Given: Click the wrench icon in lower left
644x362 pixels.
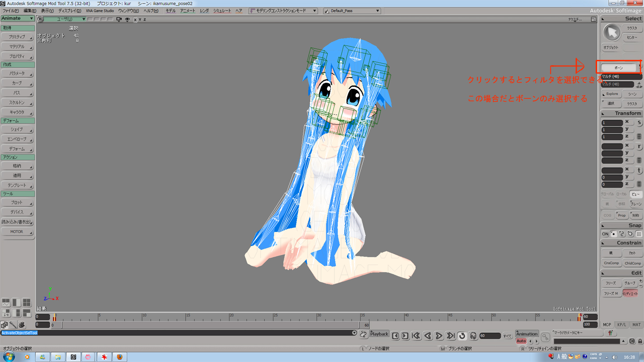Looking at the screenshot, I should point(13,325).
